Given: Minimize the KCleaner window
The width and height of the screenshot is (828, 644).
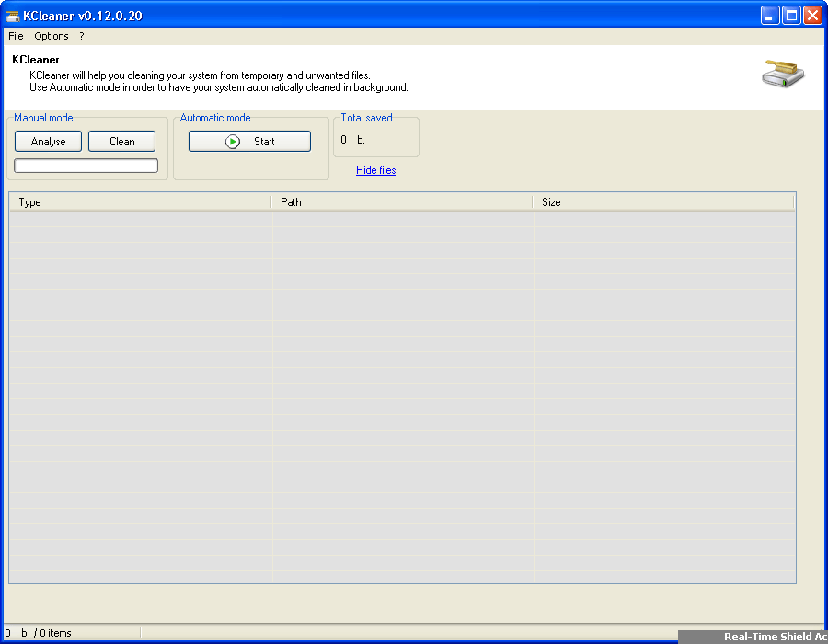Looking at the screenshot, I should pyautogui.click(x=770, y=16).
